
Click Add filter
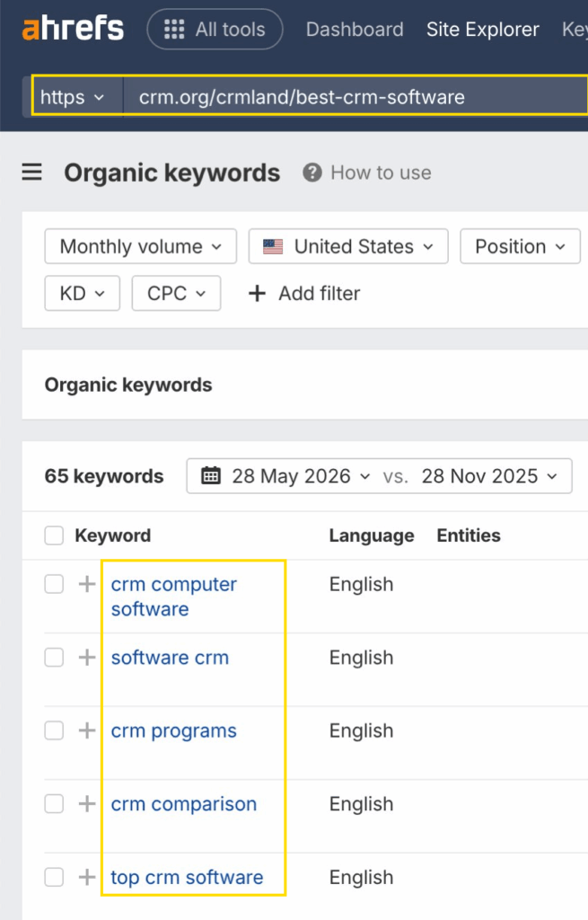pos(304,293)
